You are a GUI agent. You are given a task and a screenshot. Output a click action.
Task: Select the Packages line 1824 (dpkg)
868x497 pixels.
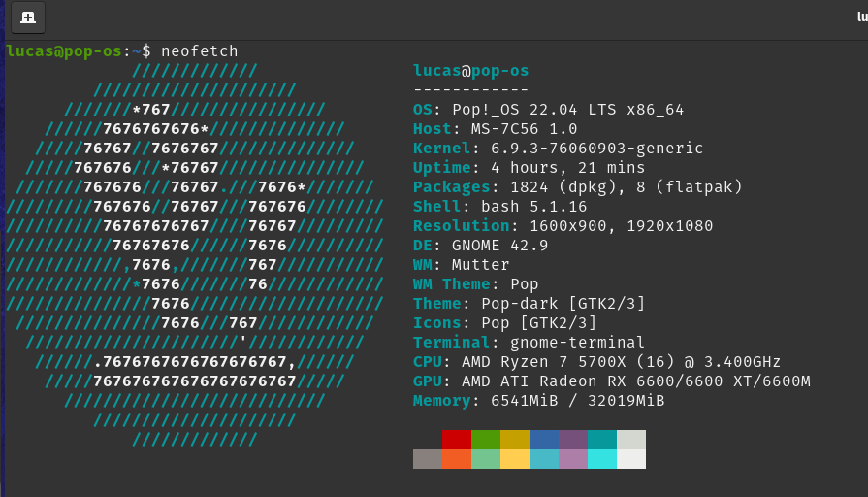pyautogui.click(x=577, y=187)
